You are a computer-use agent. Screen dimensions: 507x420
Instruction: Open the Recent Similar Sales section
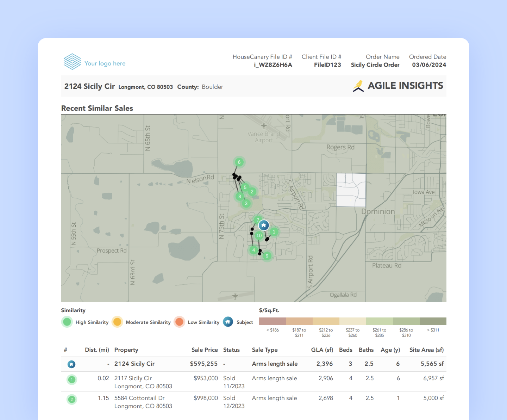pos(97,108)
